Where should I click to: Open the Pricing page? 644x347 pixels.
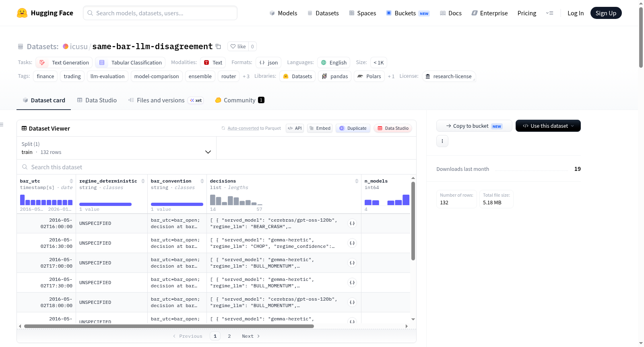point(527,13)
